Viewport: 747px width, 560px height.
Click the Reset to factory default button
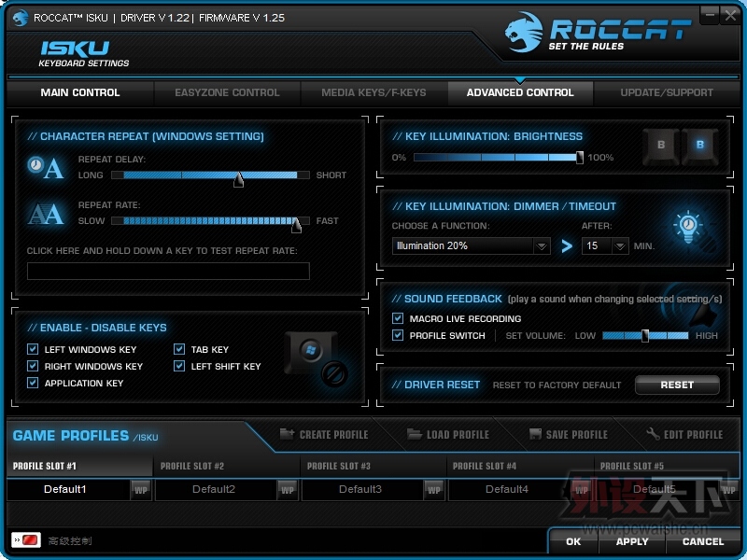[677, 385]
